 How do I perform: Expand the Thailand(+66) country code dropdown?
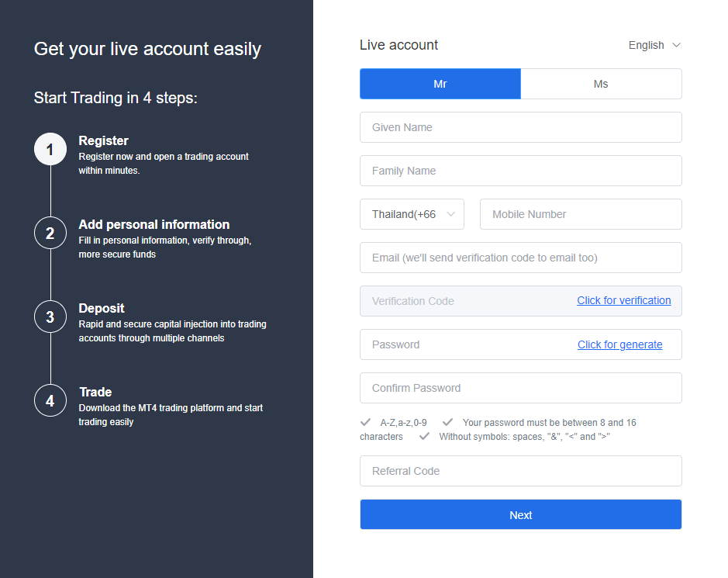click(x=412, y=214)
